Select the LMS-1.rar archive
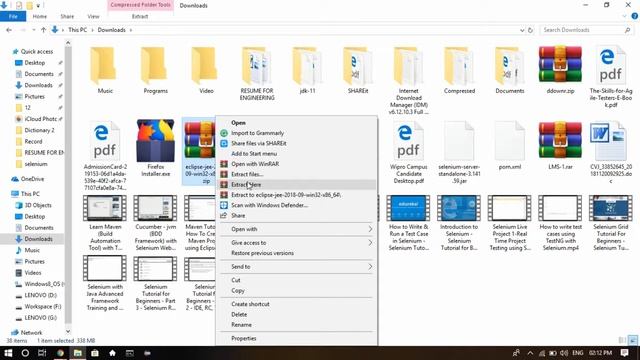This screenshot has height=360, width=640. [560, 140]
